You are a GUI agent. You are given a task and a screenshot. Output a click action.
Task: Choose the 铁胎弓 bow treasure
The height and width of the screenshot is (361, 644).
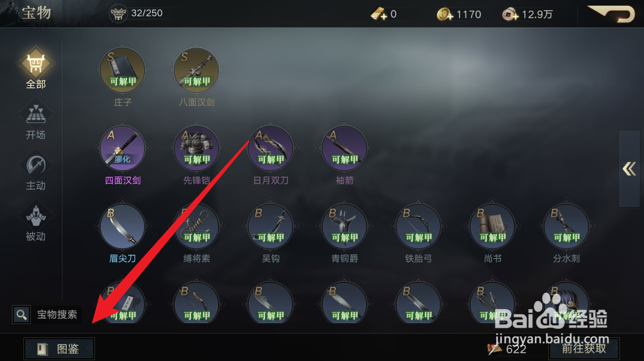tap(418, 226)
